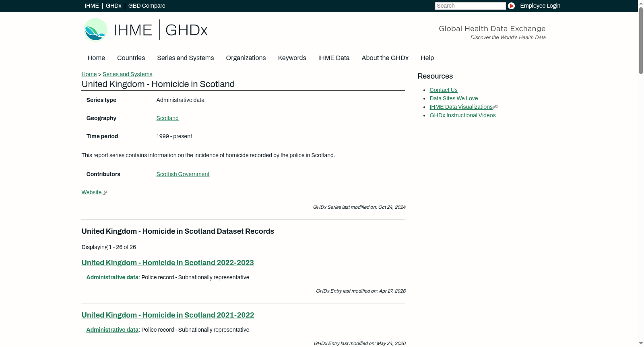Click 'Global Health Data Exchange' header text
This screenshot has height=347, width=644.
492,29
